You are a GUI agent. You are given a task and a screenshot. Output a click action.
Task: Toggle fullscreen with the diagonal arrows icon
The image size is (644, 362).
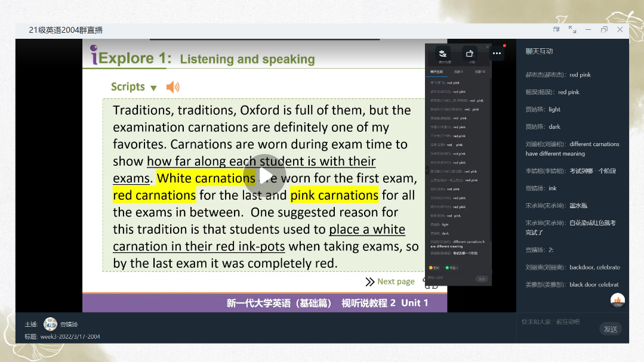572,30
